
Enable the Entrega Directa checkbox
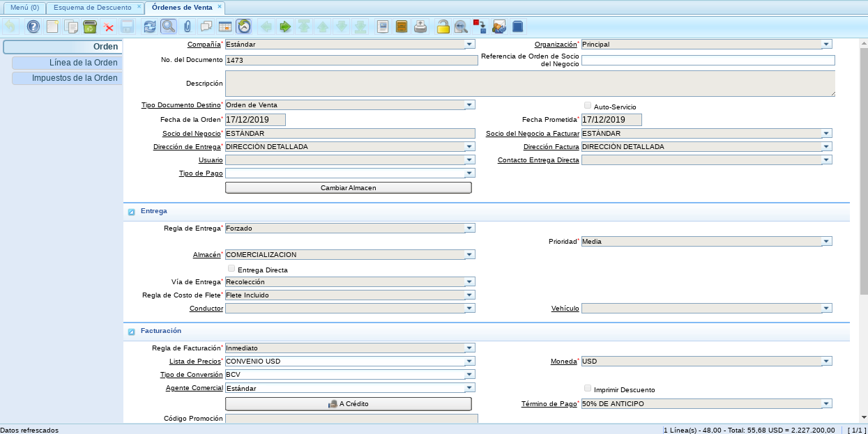[x=231, y=269]
